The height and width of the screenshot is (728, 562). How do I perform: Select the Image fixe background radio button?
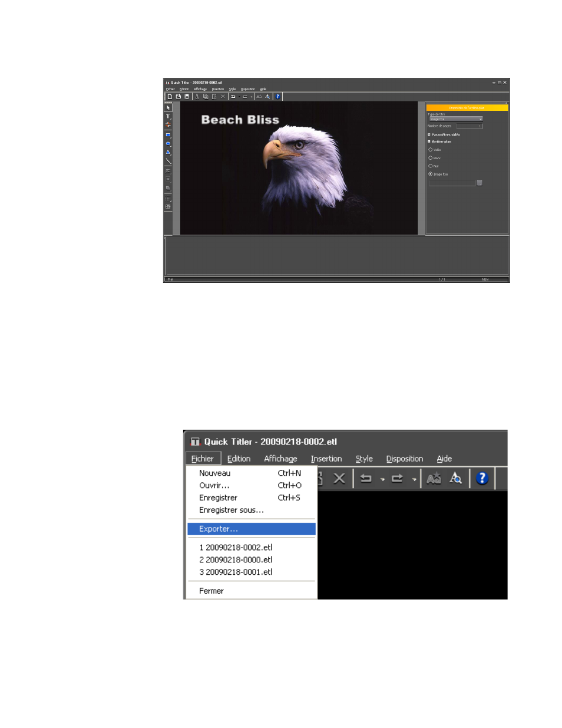431,174
